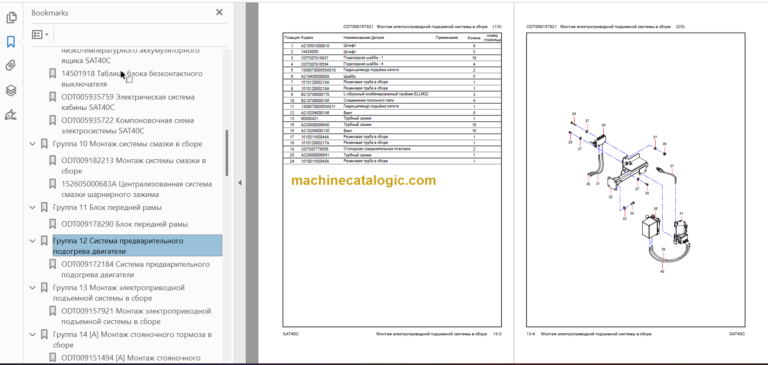The image size is (768, 365).
Task: Click table row 'Гидроцилиндр подъёма капота' item 5
Action: 392,70
